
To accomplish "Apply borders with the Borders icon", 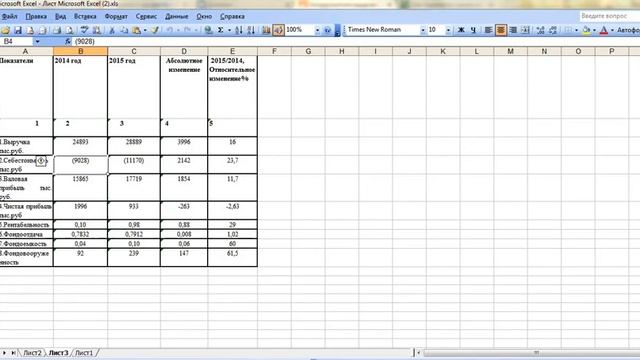I will click(x=568, y=30).
